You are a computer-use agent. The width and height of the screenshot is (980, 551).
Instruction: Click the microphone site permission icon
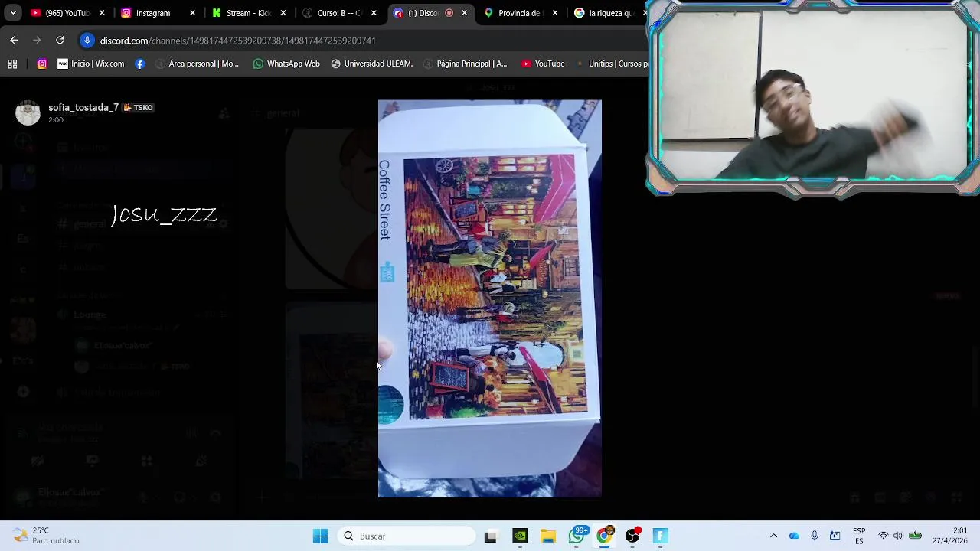pyautogui.click(x=87, y=41)
